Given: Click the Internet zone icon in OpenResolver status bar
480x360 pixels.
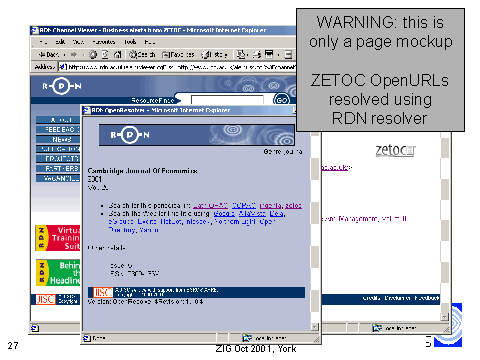Looking at the screenshot, I should 247,338.
